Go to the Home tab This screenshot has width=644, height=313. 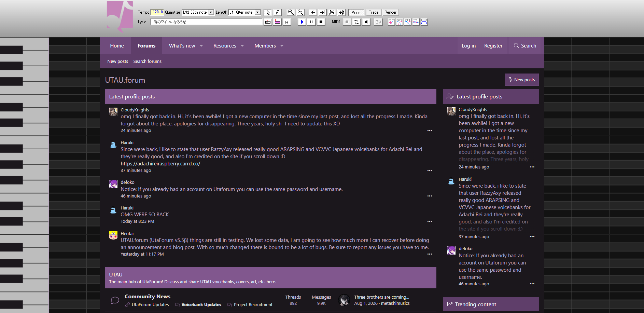(117, 46)
